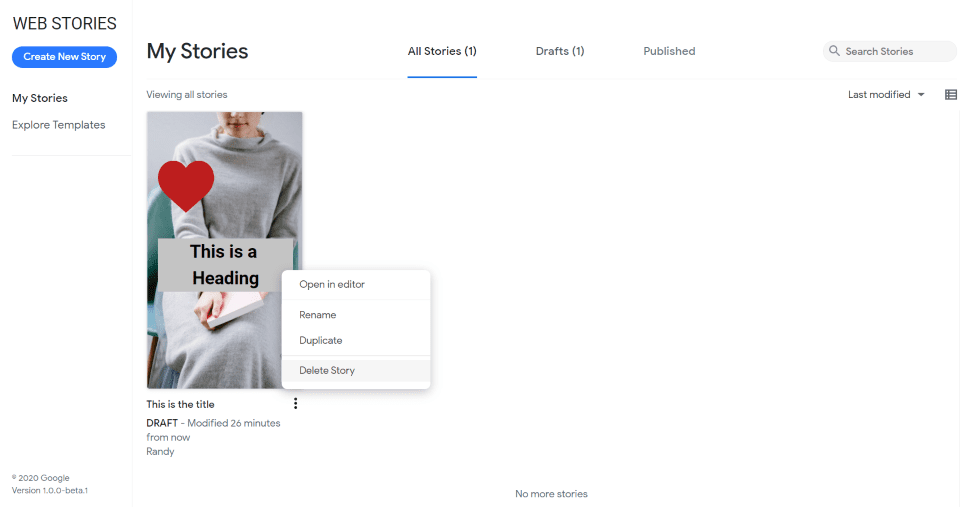The height and width of the screenshot is (507, 960).
Task: Focus the Search Stories field
Action: [890, 51]
